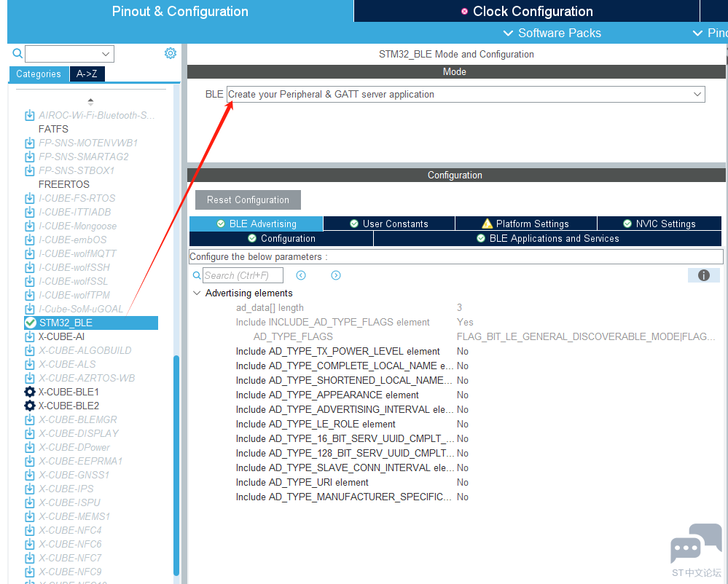Click download icon beside X-CUBE-AI
Viewport: 728px width, 584px height.
click(x=30, y=336)
